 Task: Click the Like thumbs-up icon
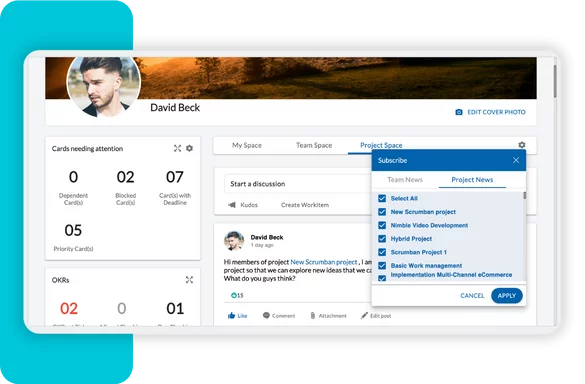pos(231,316)
